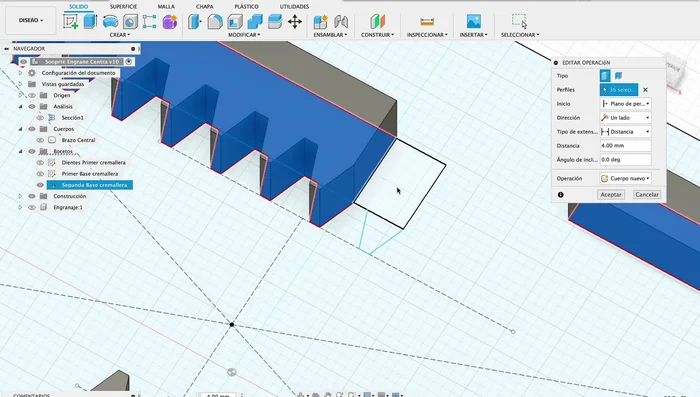Clear the Perfiles selection with X
The height and width of the screenshot is (397, 700).
(x=645, y=90)
